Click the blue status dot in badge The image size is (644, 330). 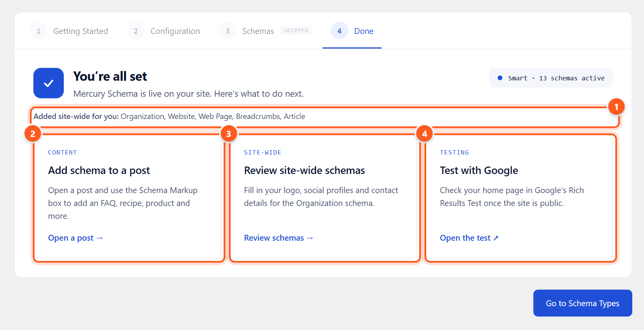pyautogui.click(x=500, y=78)
